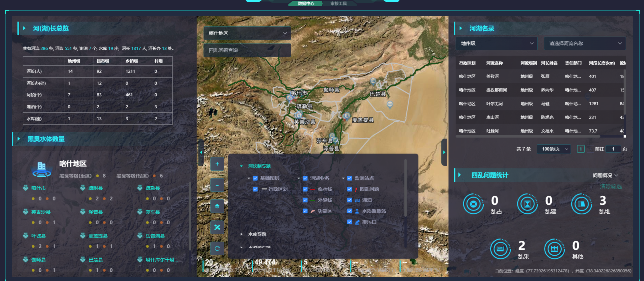Click the map zoom in plus button

(x=217, y=164)
